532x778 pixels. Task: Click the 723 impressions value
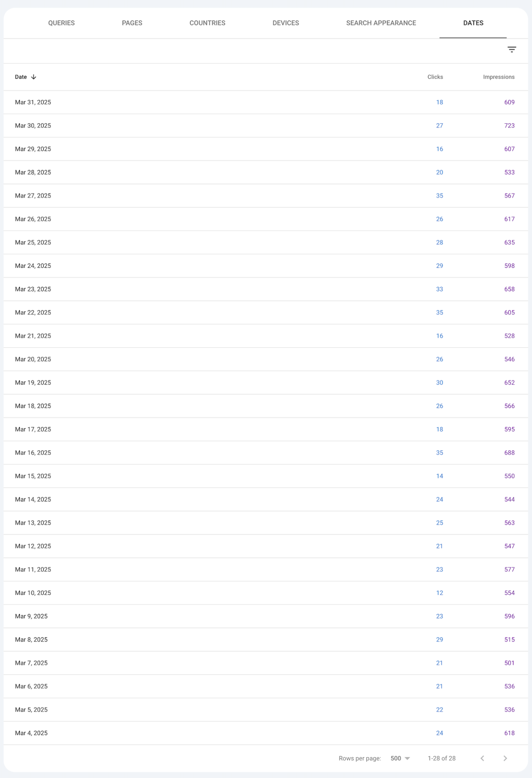point(509,126)
